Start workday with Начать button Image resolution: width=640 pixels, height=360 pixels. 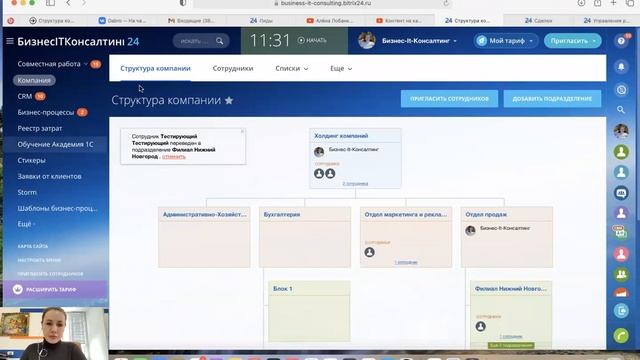click(312, 40)
